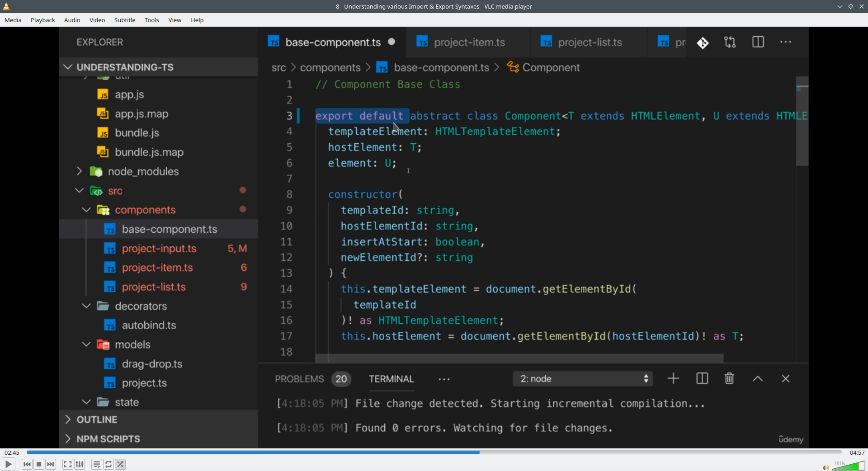Screen dimensions: 868x471
Task: Open the Tools menu
Action: (152, 20)
